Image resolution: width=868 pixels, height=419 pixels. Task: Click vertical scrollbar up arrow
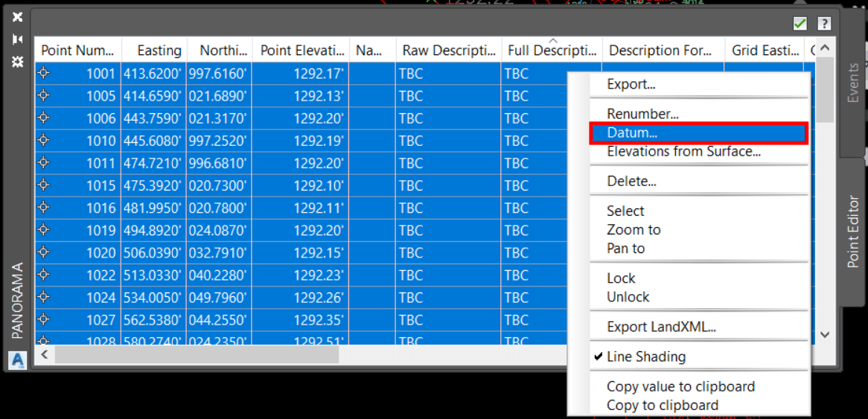coord(825,48)
